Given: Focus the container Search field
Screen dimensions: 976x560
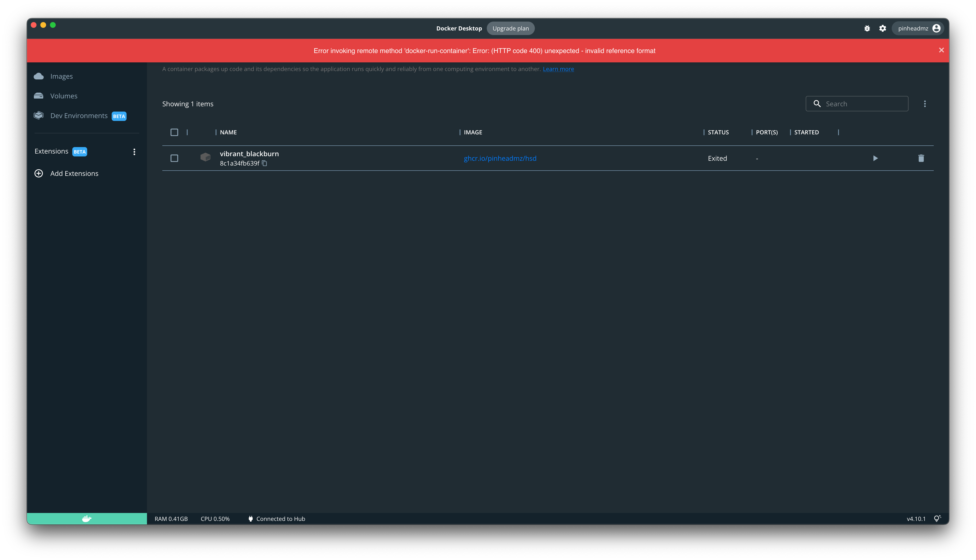Looking at the screenshot, I should (862, 104).
